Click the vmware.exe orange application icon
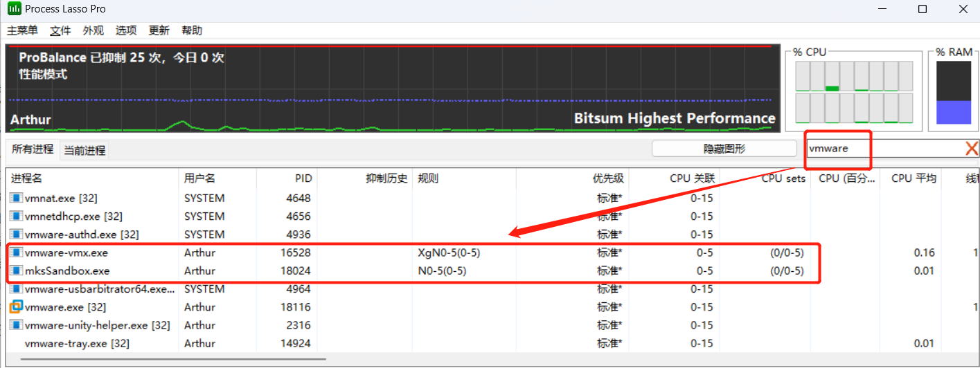 tap(16, 306)
